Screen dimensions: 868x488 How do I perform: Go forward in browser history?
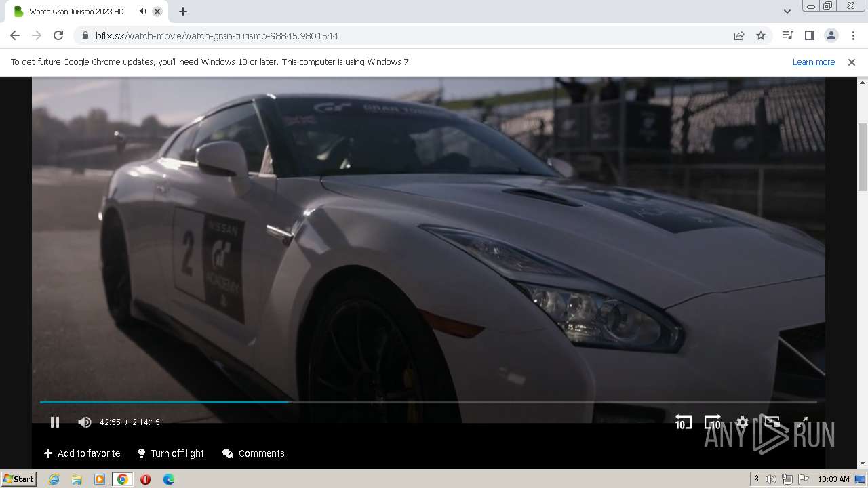pos(37,35)
